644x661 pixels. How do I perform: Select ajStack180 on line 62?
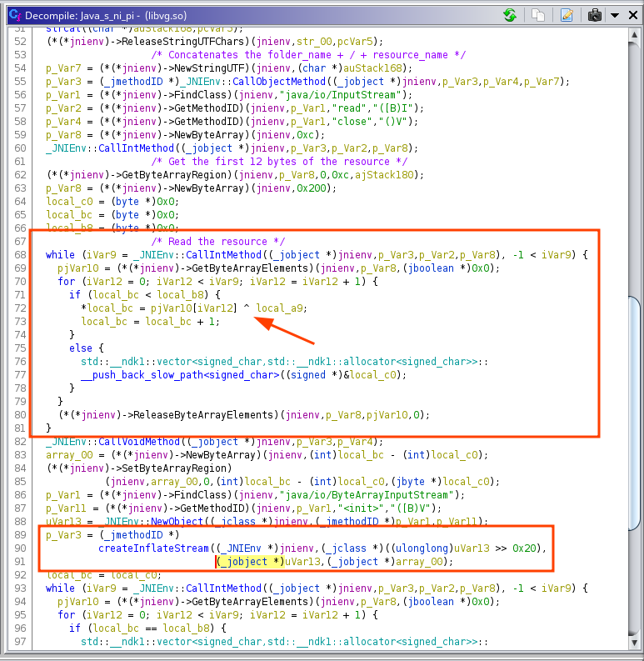pos(384,174)
